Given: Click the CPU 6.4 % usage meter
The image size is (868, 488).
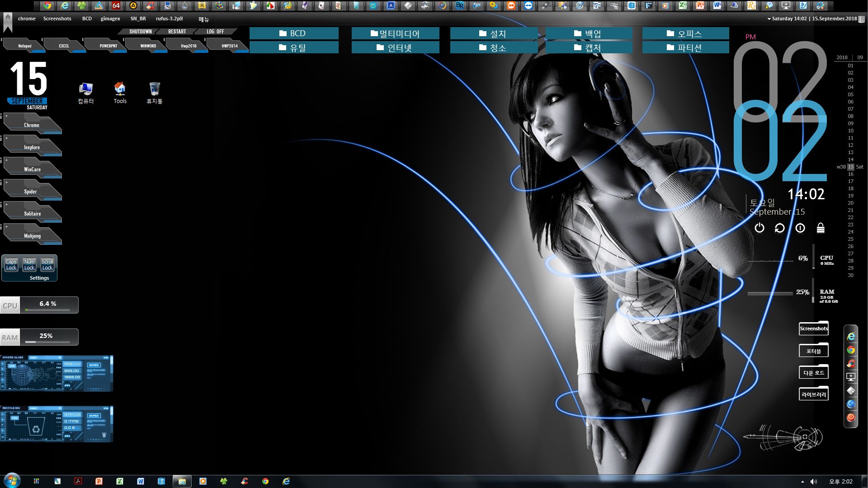Looking at the screenshot, I should 39,305.
